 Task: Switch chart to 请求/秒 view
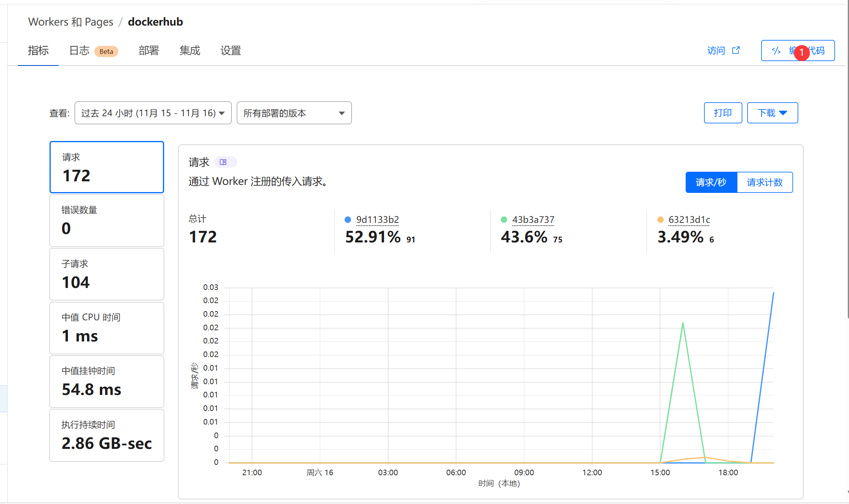pyautogui.click(x=711, y=183)
